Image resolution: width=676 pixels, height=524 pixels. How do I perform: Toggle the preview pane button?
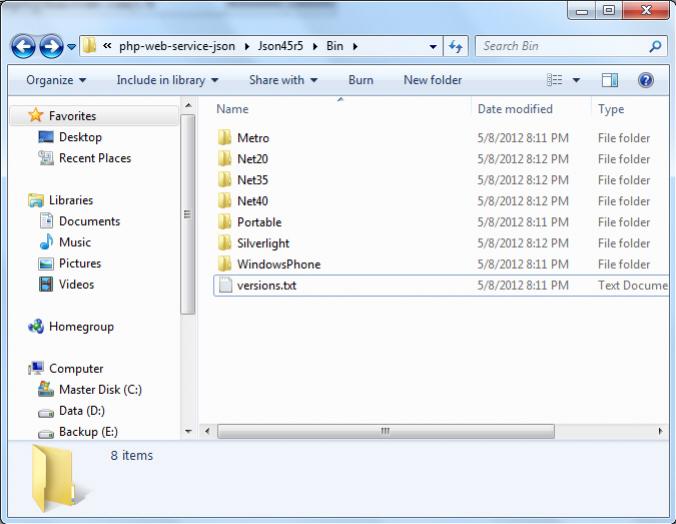click(610, 80)
